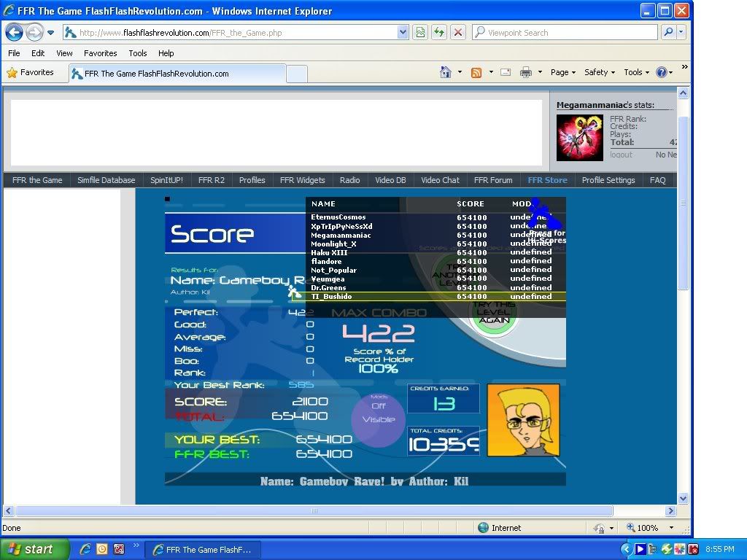Click the Windows Start button
The image size is (747, 560).
point(35,549)
